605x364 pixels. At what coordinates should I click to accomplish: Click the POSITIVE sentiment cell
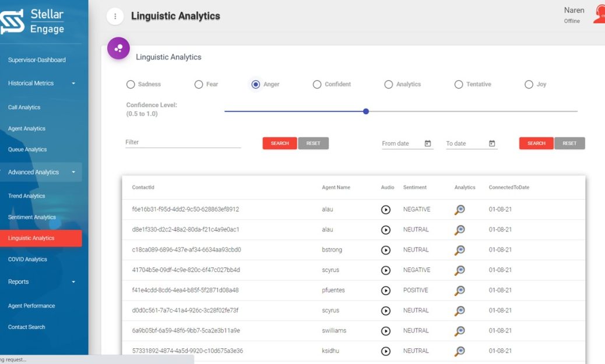416,291
